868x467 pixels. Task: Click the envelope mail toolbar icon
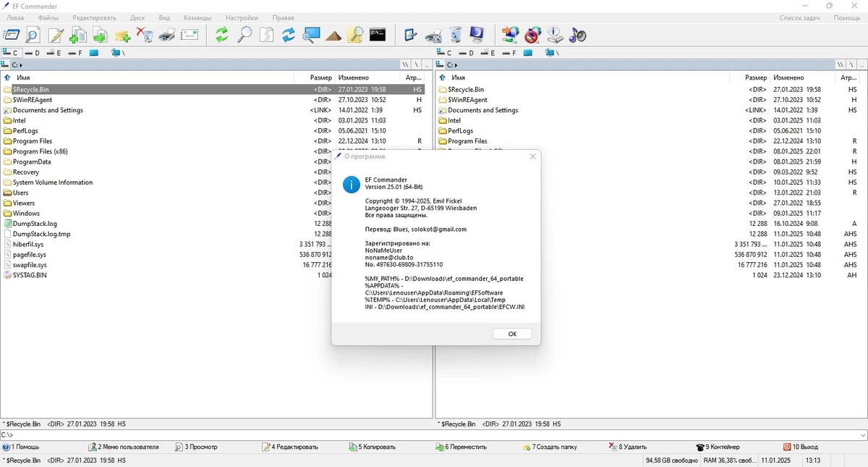pyautogui.click(x=190, y=34)
